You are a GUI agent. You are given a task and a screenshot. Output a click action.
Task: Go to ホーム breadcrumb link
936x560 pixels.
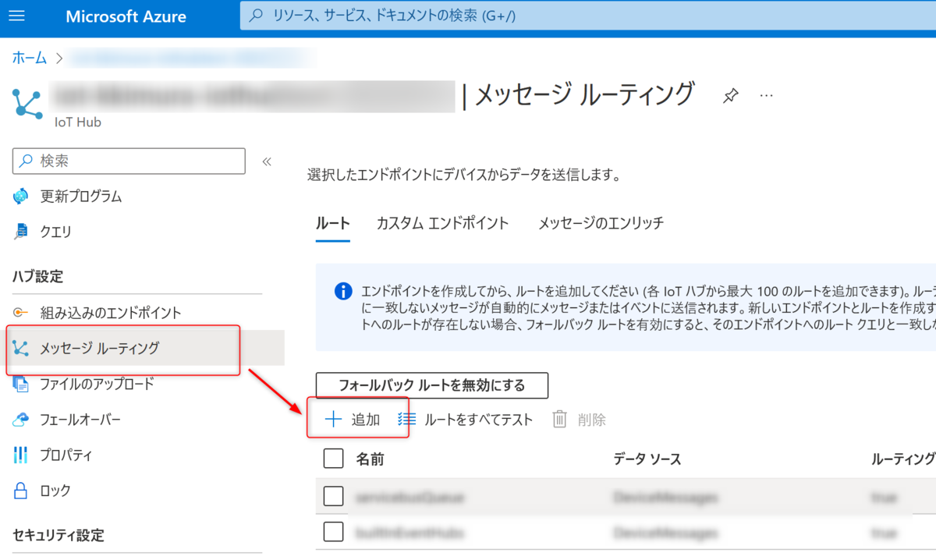pyautogui.click(x=29, y=58)
